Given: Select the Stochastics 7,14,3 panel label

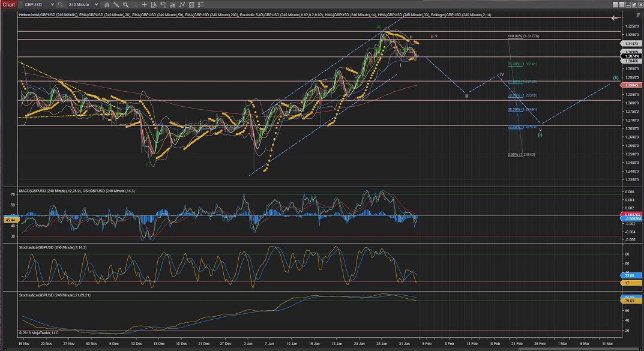Looking at the screenshot, I should 53,248.
